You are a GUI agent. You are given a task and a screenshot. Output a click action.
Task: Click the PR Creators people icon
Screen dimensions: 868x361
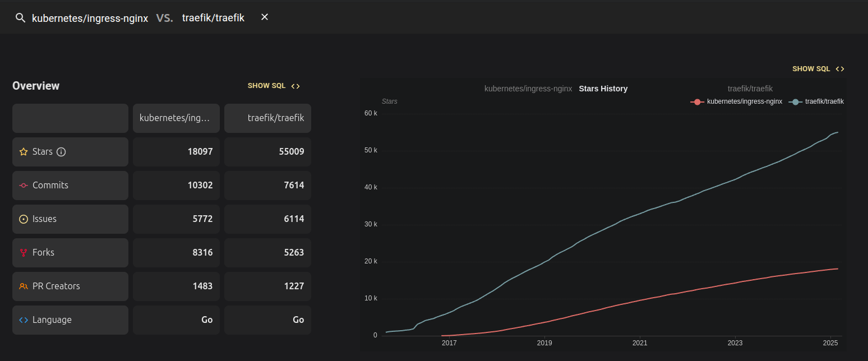pos(24,286)
